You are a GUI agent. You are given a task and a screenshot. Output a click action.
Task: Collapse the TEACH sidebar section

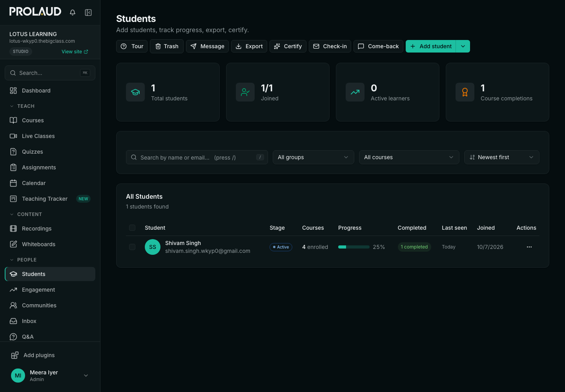[22, 106]
